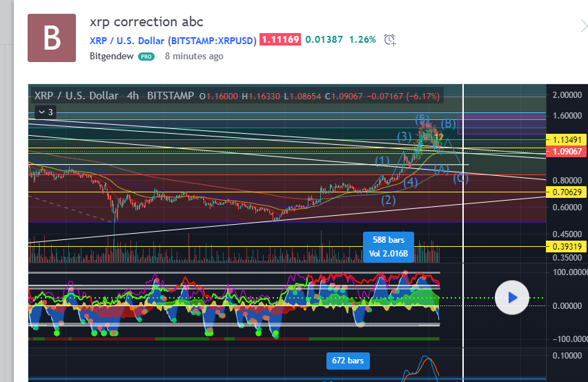Expand the collapsed indicators legend labeled 3
Screen dimensions: 588x382
click(45, 112)
